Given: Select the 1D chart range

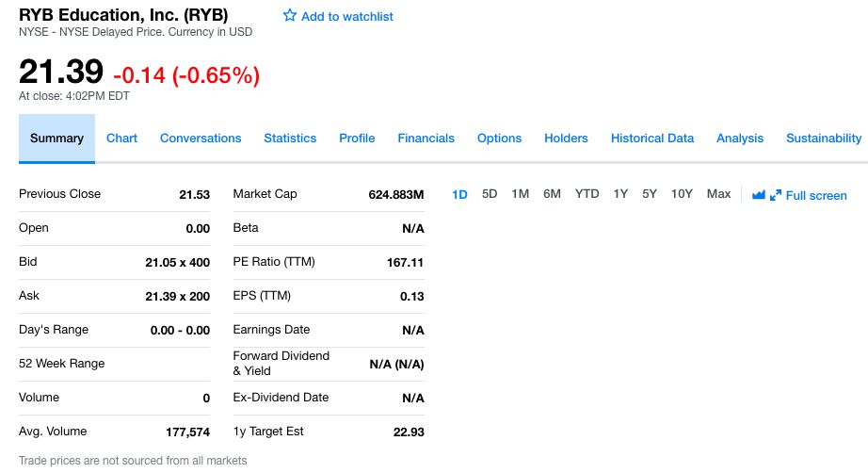Looking at the screenshot, I should pyautogui.click(x=459, y=194).
